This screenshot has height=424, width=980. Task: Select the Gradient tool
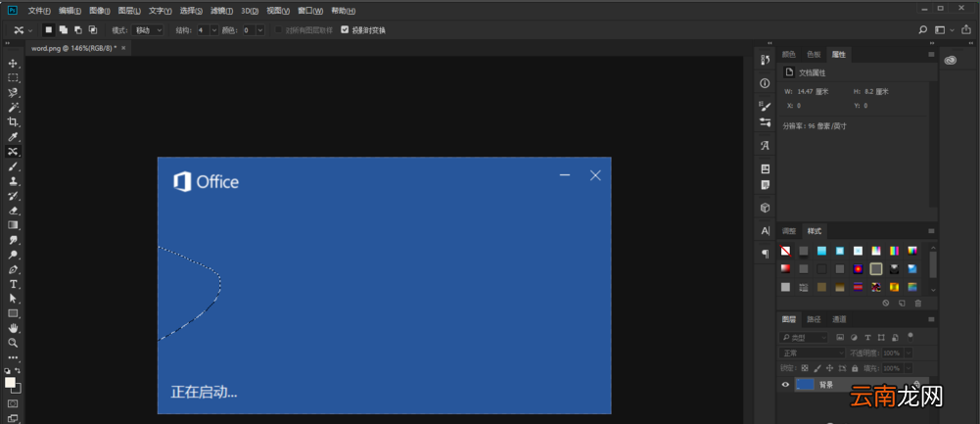(13, 225)
